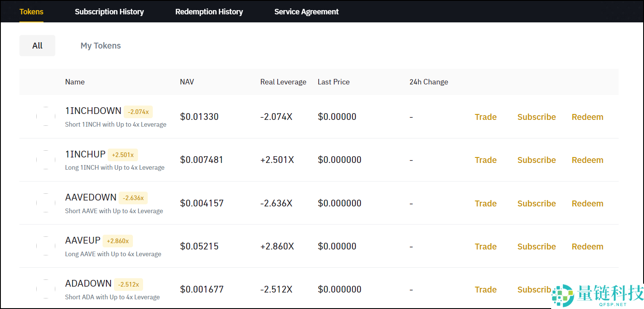Open the Subscription History tab

pos(109,12)
